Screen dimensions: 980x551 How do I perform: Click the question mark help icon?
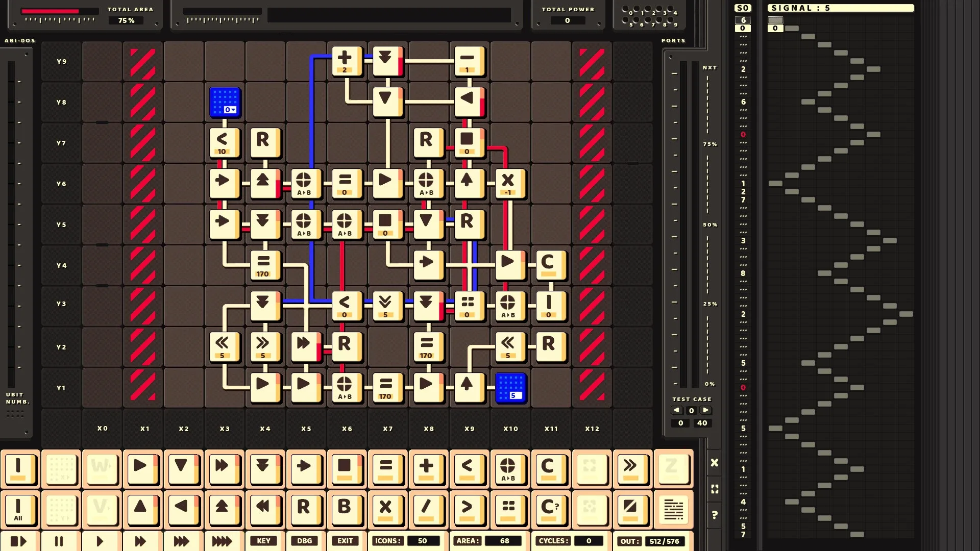tap(715, 515)
